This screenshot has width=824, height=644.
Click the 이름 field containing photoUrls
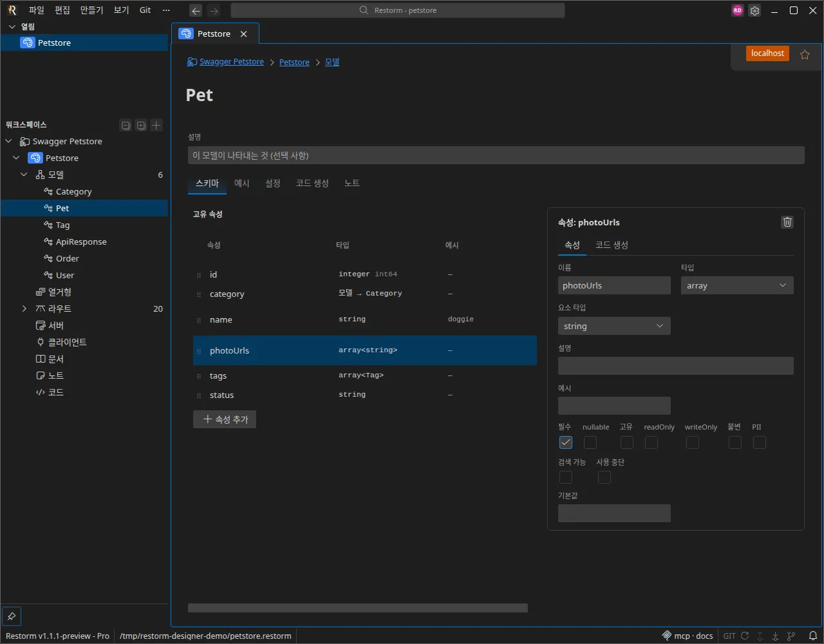tap(614, 285)
